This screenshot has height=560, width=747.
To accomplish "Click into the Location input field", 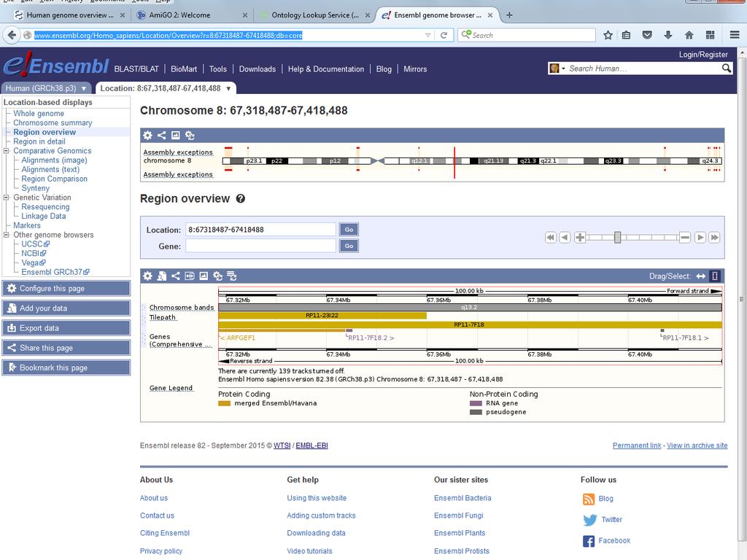I will pyautogui.click(x=260, y=230).
